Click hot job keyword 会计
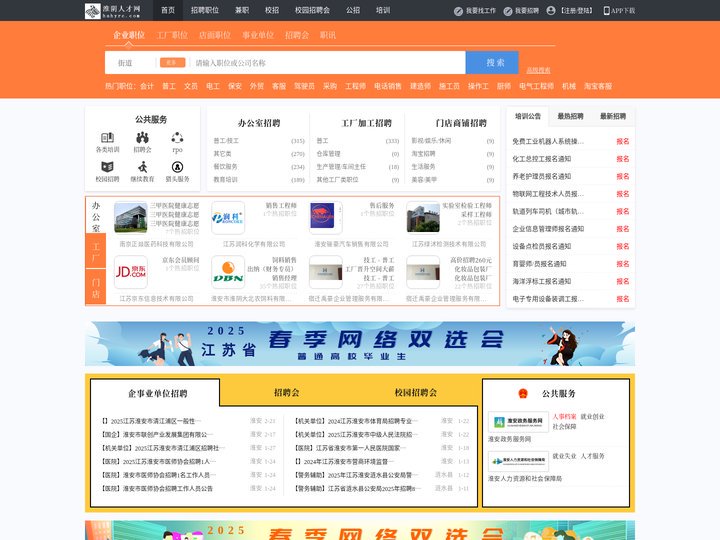The height and width of the screenshot is (540, 720). click(147, 86)
